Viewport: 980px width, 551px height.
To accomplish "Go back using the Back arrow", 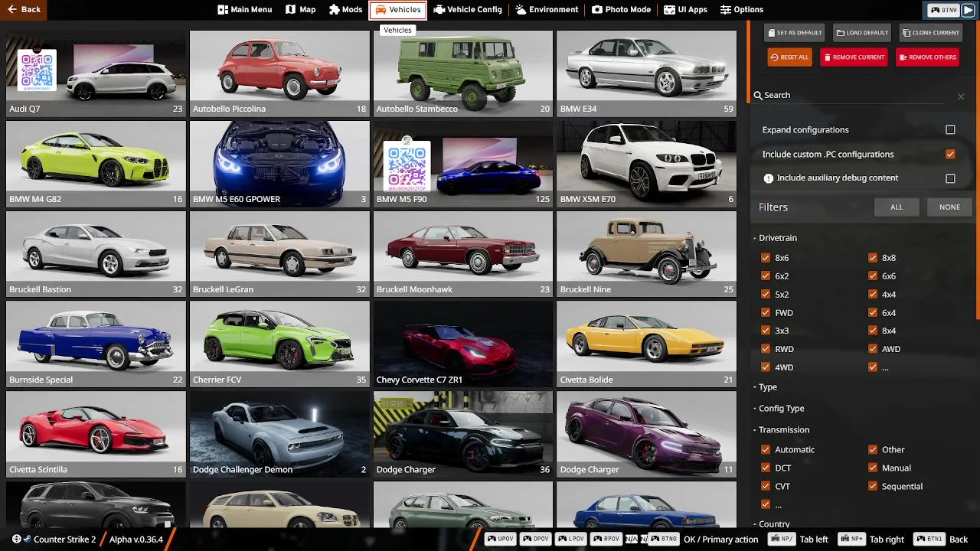I will (x=23, y=9).
